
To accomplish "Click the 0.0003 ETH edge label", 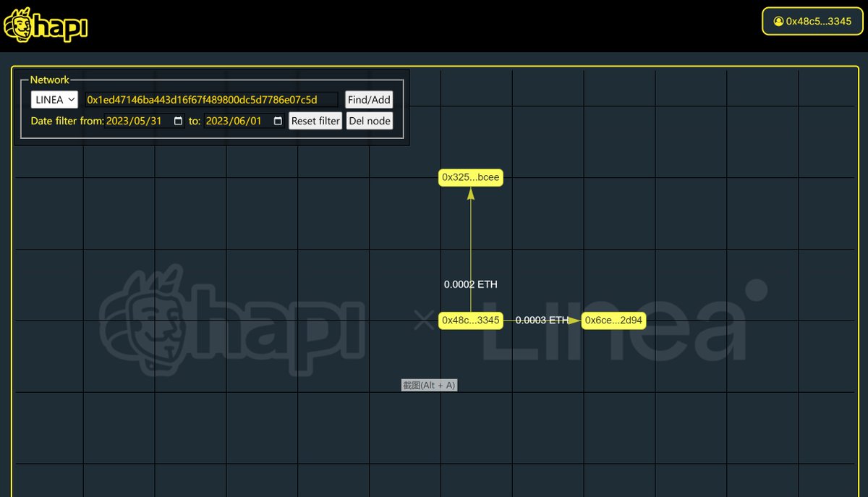I will click(542, 320).
